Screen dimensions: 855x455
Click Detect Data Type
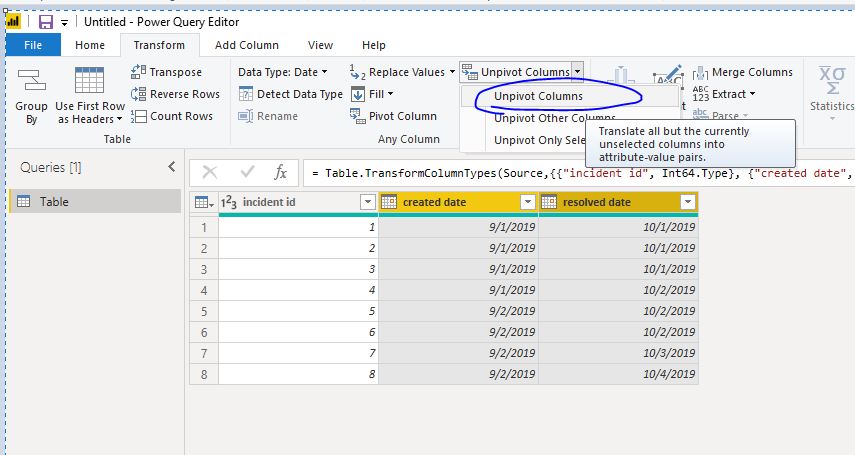pos(291,94)
